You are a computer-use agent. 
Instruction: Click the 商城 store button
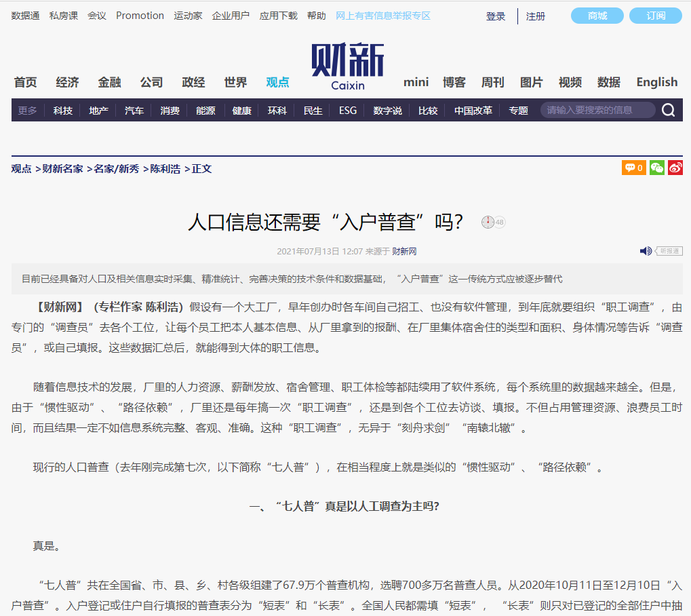[x=597, y=16]
